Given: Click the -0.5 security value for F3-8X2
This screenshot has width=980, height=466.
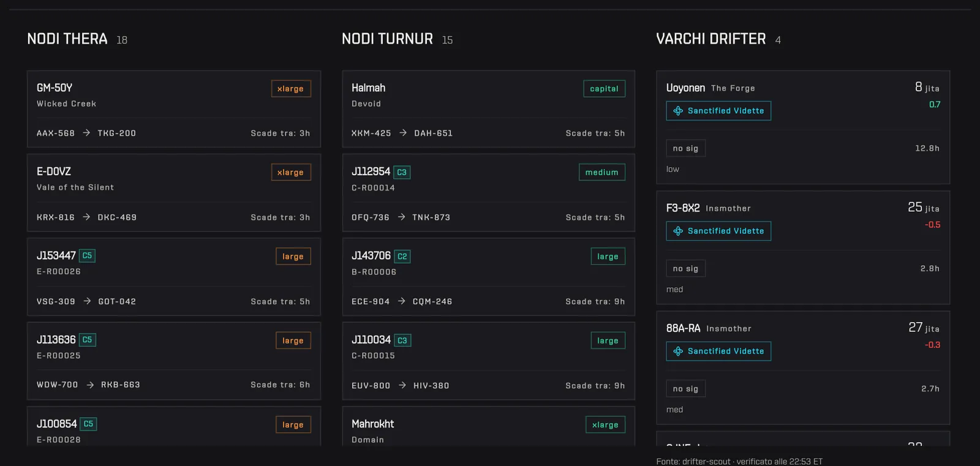Looking at the screenshot, I should point(933,225).
